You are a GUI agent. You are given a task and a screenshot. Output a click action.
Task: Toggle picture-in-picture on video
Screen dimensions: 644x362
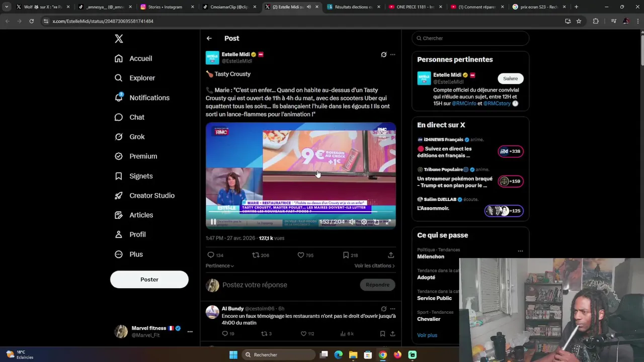click(376, 222)
